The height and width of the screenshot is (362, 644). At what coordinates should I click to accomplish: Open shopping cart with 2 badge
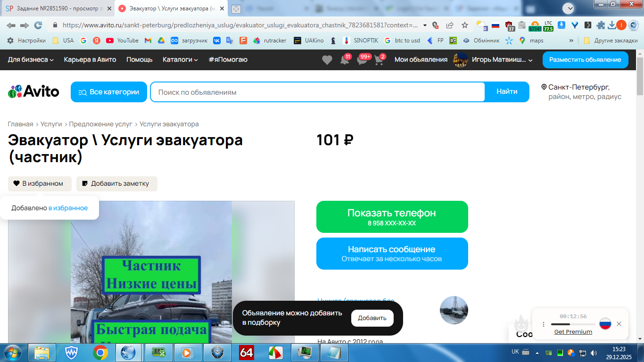coord(380,60)
